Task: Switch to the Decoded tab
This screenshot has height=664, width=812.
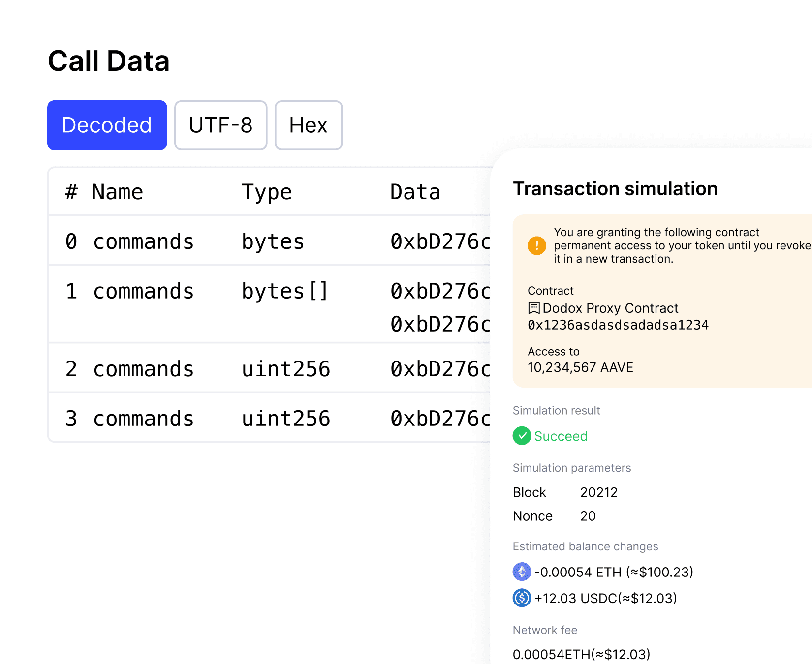Action: click(107, 125)
